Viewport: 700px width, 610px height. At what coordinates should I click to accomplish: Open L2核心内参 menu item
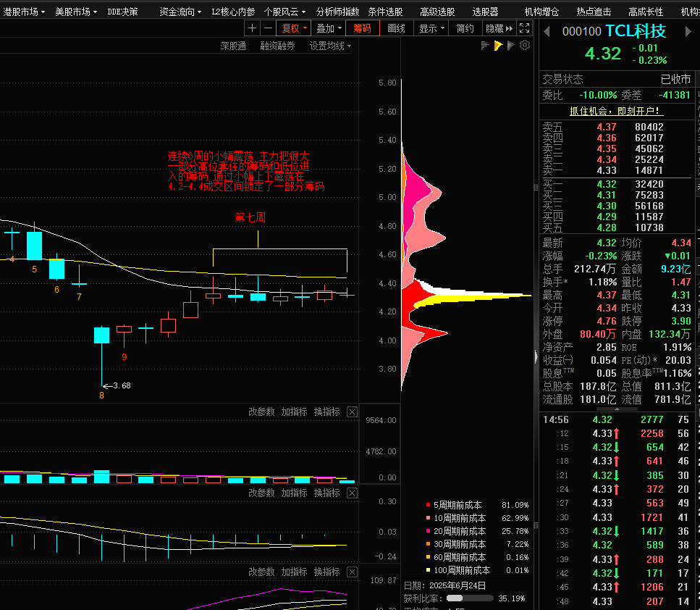click(x=234, y=12)
